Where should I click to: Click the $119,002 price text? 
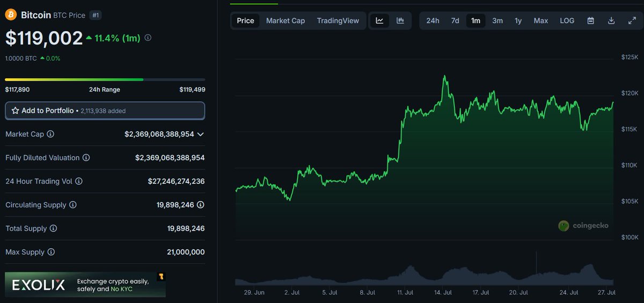(x=43, y=38)
